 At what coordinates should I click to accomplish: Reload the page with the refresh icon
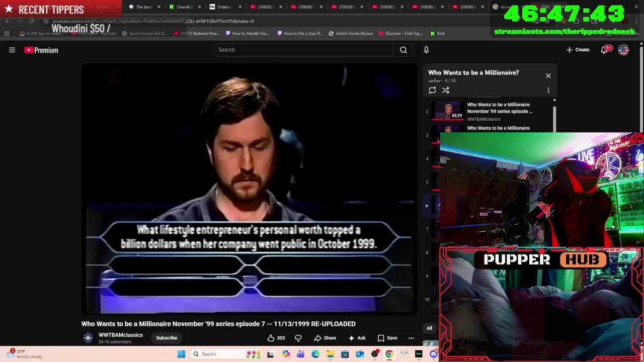31,21
